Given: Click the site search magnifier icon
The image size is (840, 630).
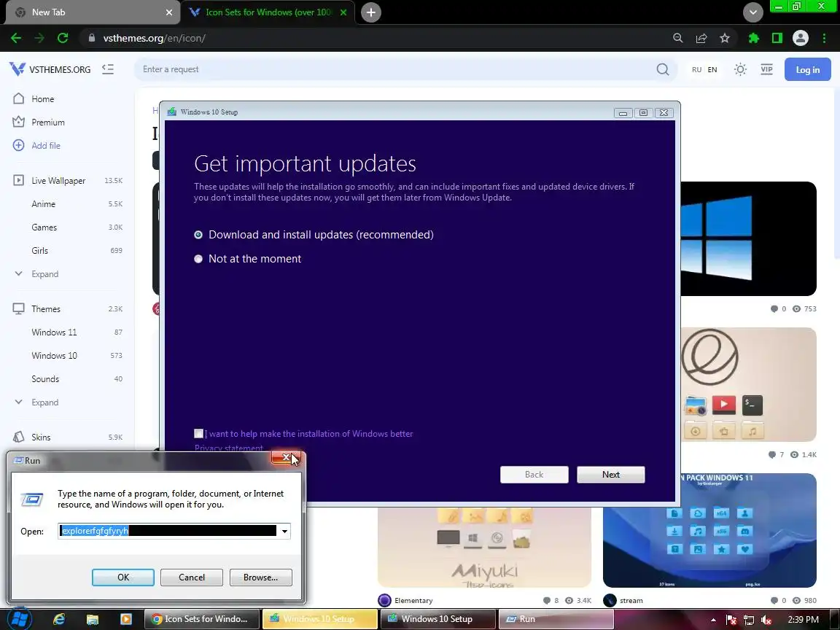Looking at the screenshot, I should (x=663, y=69).
